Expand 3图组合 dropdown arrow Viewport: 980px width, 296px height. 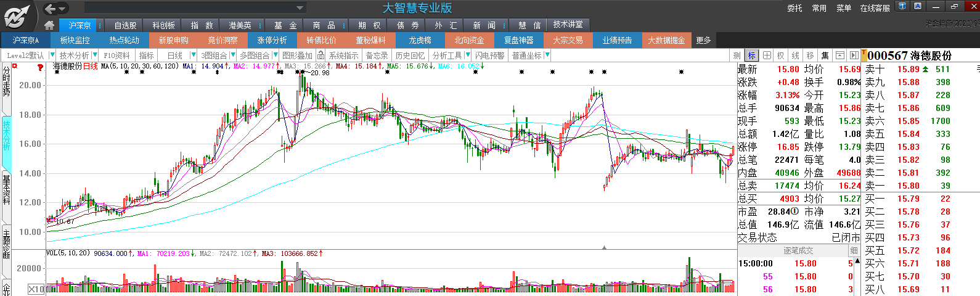click(x=232, y=55)
